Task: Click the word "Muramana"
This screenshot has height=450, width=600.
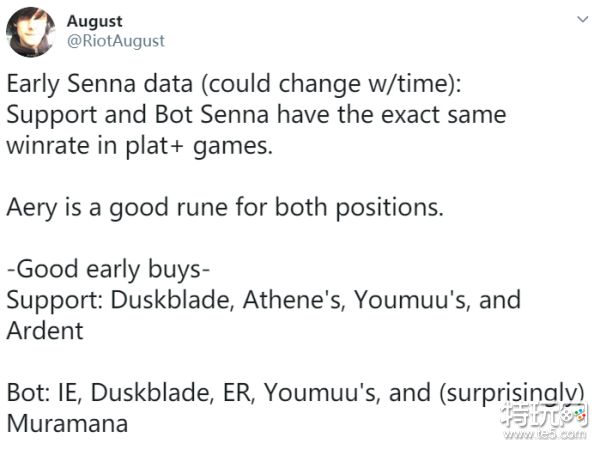Action: 67,423
